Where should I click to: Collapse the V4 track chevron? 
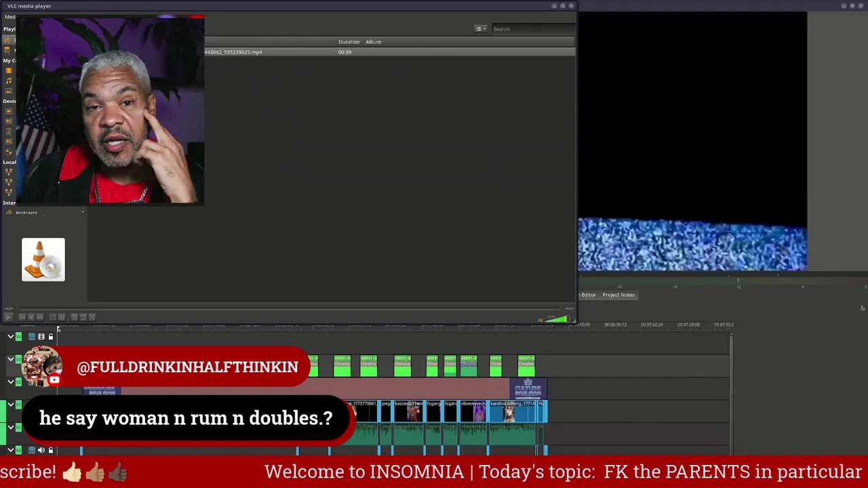(x=10, y=337)
